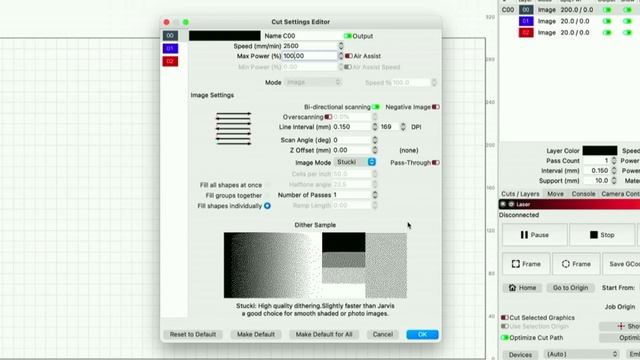
Task: Adjust the Pass Count stepper
Action: pyautogui.click(x=614, y=161)
